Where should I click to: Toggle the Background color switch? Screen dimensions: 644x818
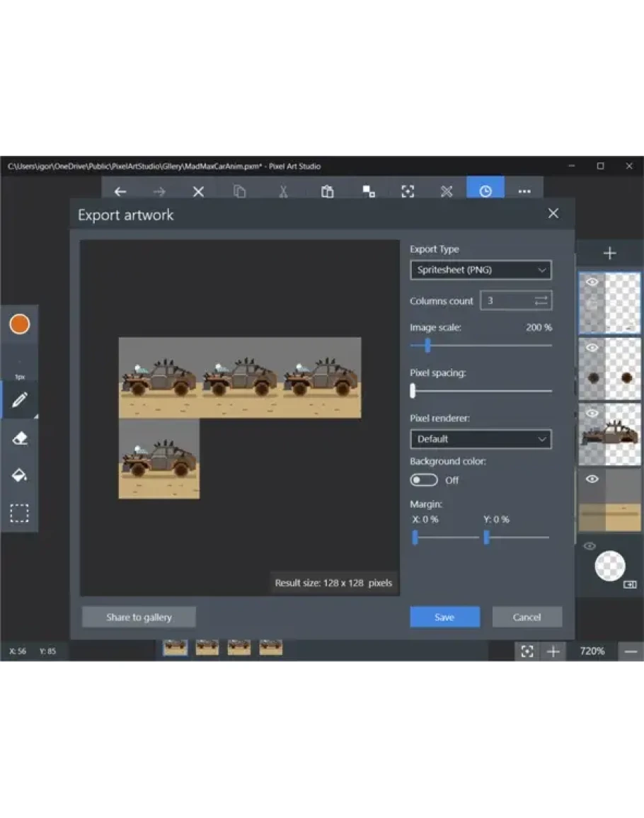424,480
